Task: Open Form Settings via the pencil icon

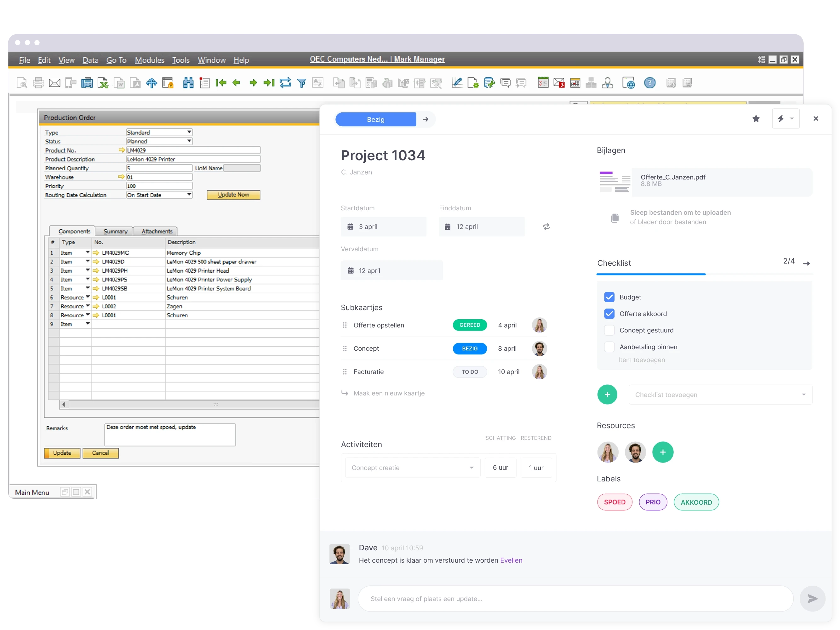Action: pos(457,83)
